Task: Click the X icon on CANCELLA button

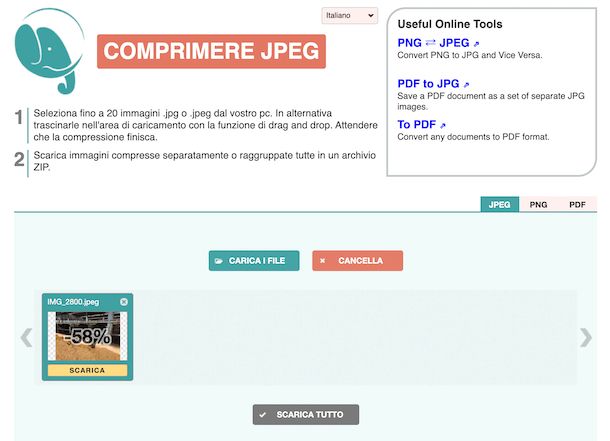Action: 323,261
